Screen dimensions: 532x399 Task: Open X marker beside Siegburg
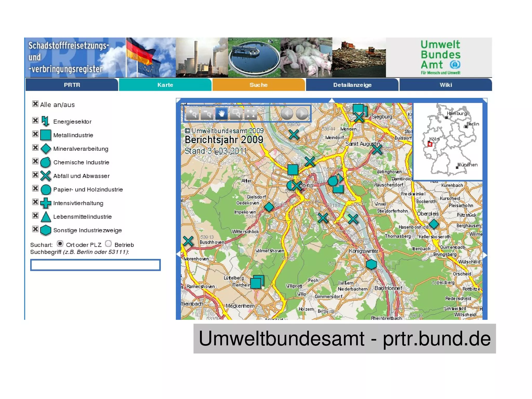[359, 117]
